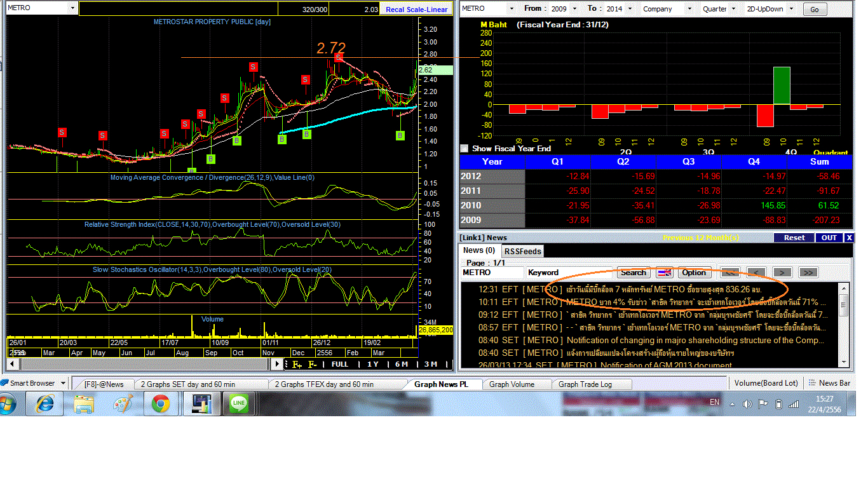Click the Reset button in News panel
The image size is (868, 488).
point(794,238)
